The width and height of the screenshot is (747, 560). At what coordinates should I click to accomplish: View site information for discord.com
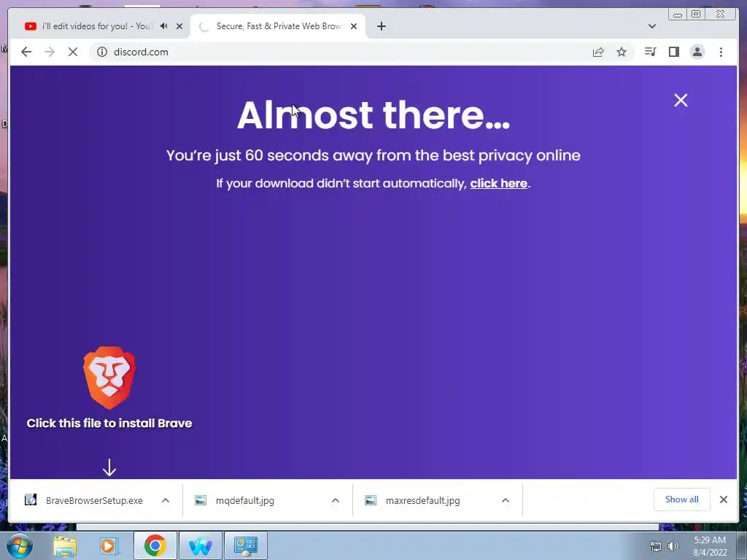coord(102,52)
